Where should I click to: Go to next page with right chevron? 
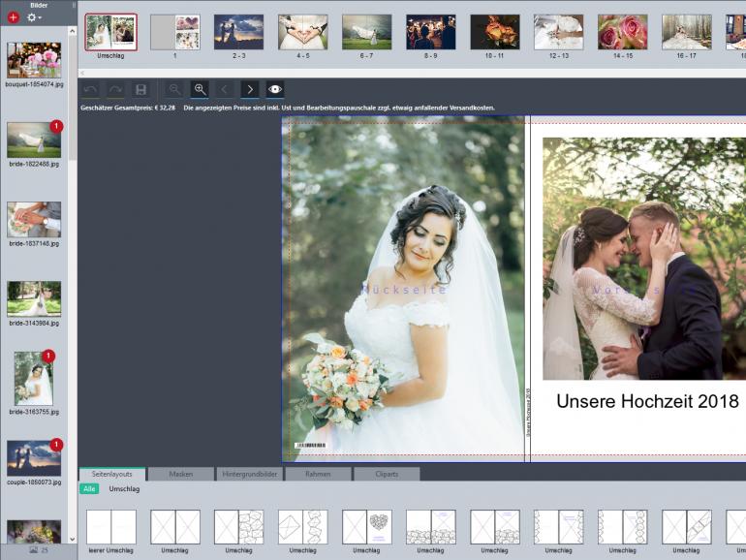tap(250, 89)
